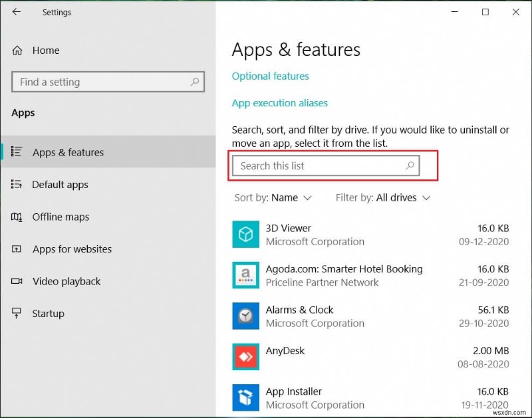Select the AnyDesk app icon

pos(245,356)
